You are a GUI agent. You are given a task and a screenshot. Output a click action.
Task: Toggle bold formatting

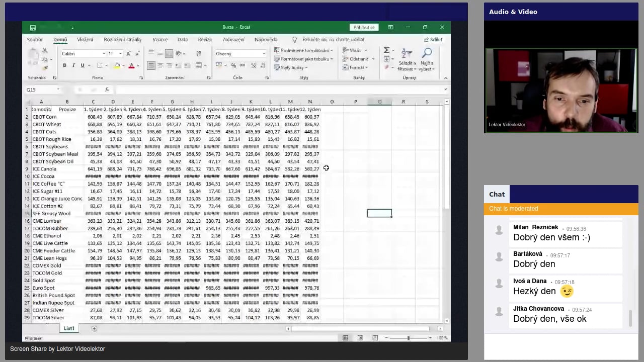point(64,65)
